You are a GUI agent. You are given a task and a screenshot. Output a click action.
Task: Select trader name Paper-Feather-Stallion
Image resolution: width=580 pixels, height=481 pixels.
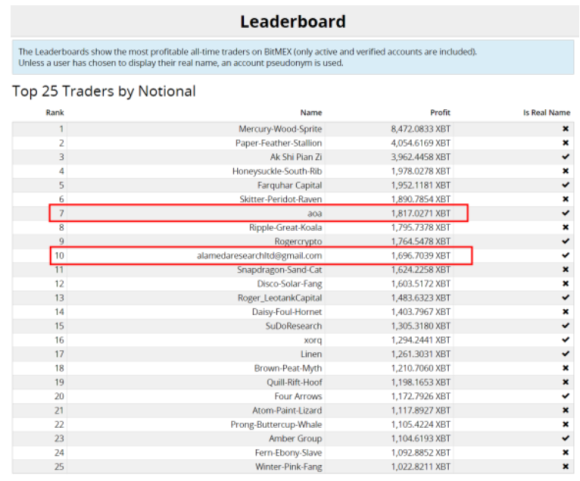279,143
